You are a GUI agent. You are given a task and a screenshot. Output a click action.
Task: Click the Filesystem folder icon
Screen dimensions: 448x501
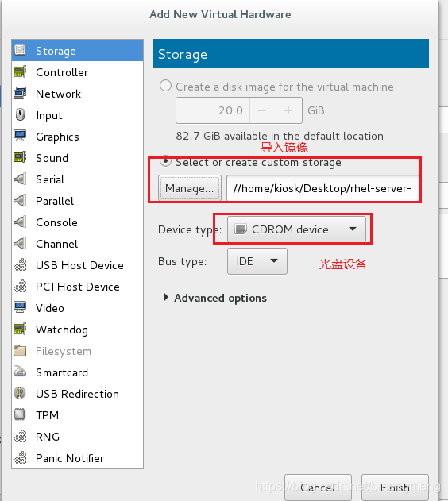[20, 350]
